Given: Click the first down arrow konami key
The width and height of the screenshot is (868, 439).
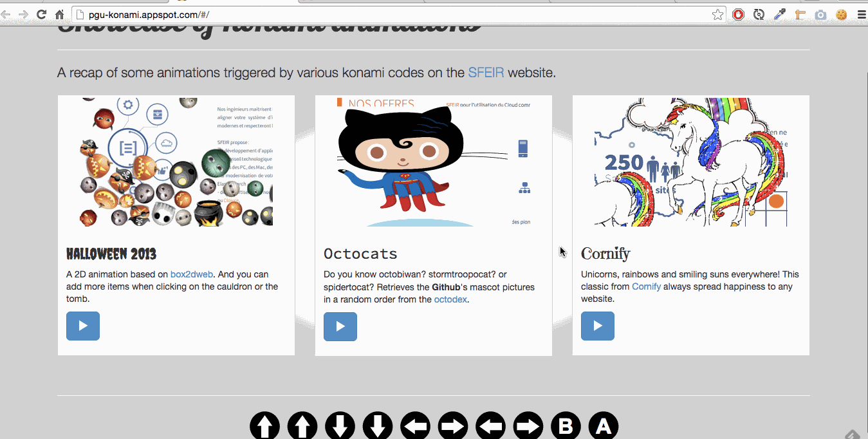Looking at the screenshot, I should point(340,426).
